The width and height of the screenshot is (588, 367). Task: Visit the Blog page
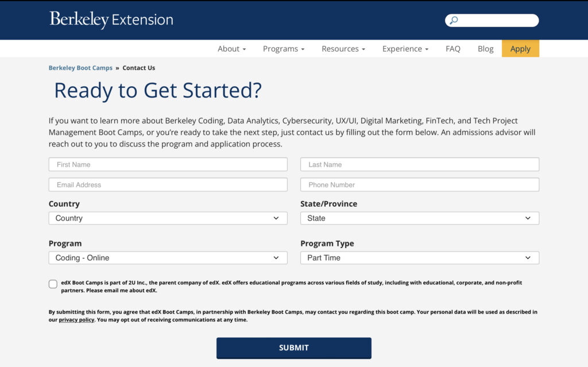coord(485,49)
